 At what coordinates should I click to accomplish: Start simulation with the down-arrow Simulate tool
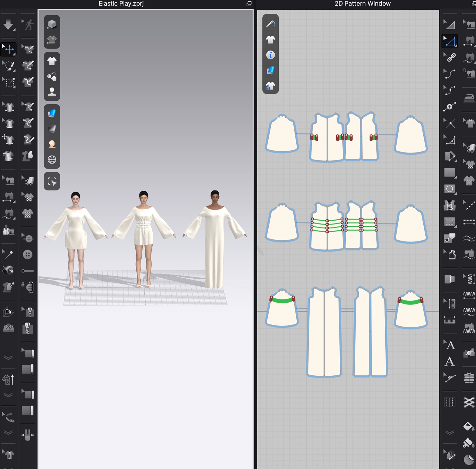tap(8, 25)
